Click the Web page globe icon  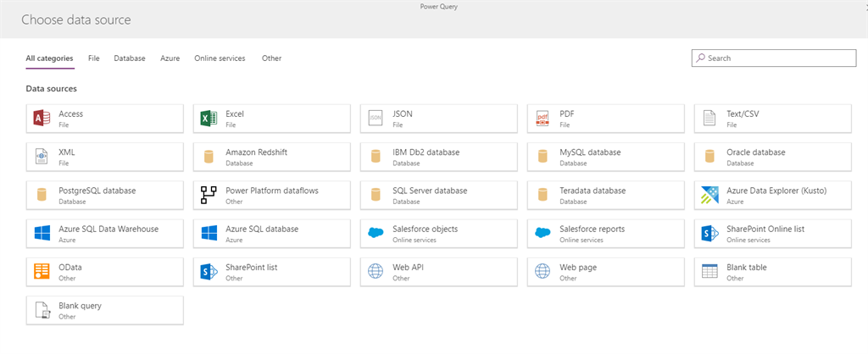[x=542, y=271]
